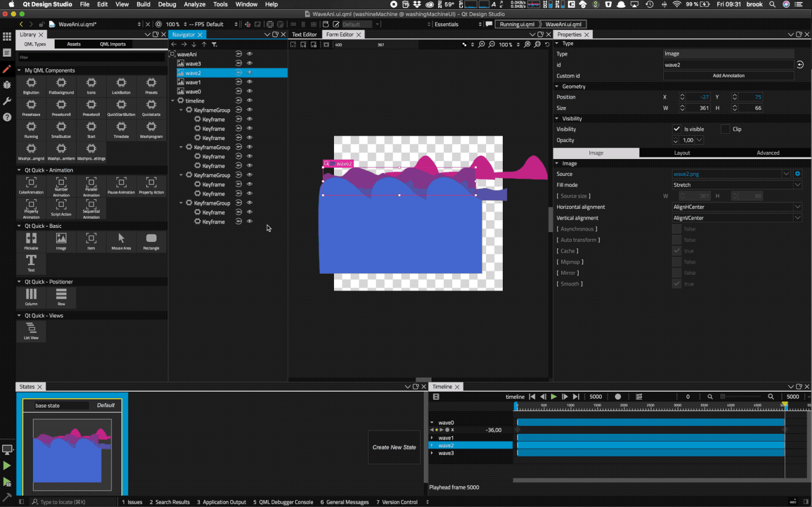The width and height of the screenshot is (812, 507).
Task: Jump to timeline start button
Action: 532,397
